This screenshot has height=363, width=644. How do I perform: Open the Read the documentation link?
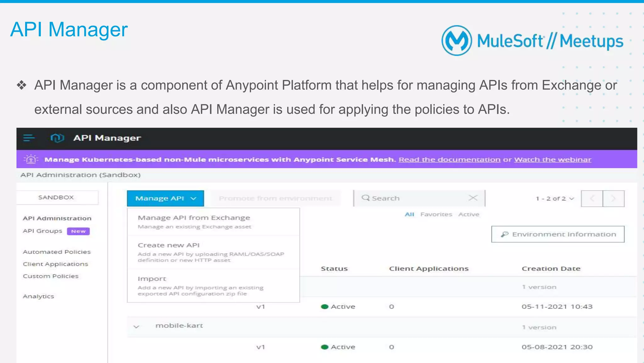point(449,160)
